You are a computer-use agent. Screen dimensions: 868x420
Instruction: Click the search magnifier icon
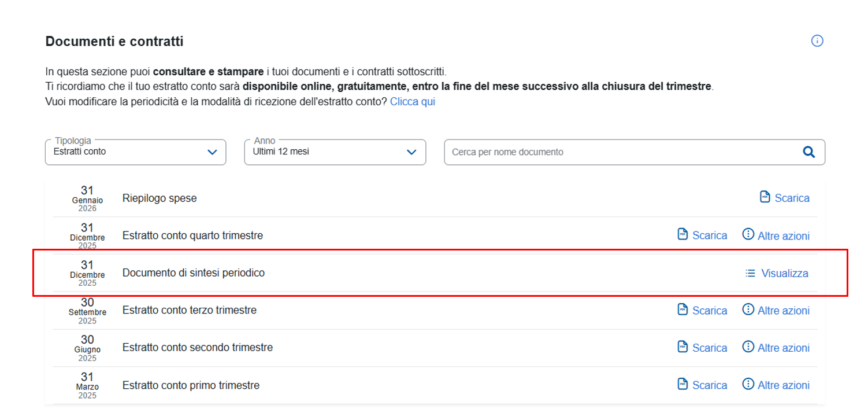(x=808, y=152)
